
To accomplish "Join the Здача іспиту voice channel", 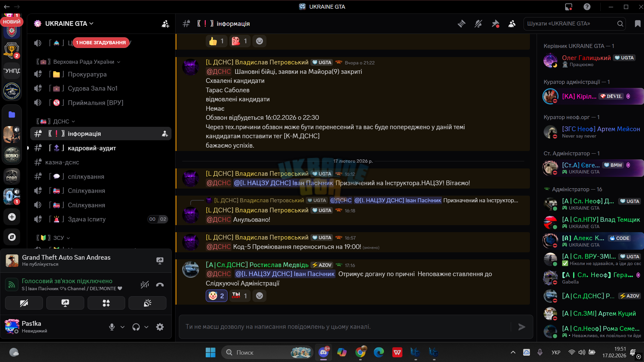I will coord(101,219).
